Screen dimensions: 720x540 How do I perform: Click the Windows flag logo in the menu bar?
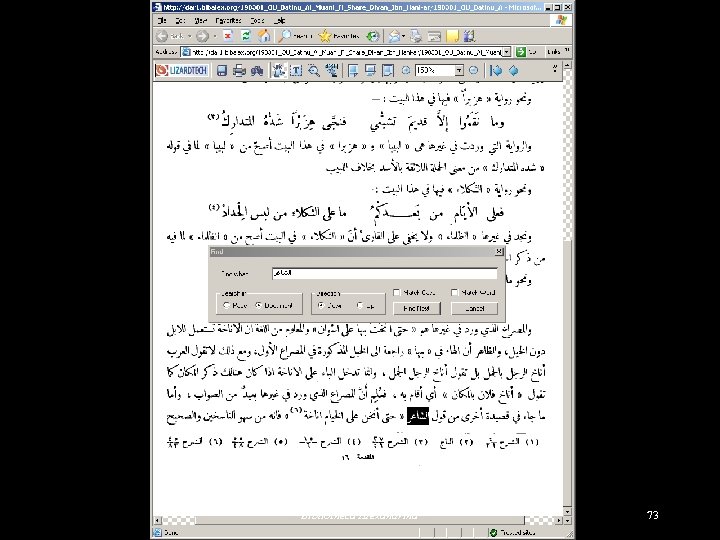562,20
